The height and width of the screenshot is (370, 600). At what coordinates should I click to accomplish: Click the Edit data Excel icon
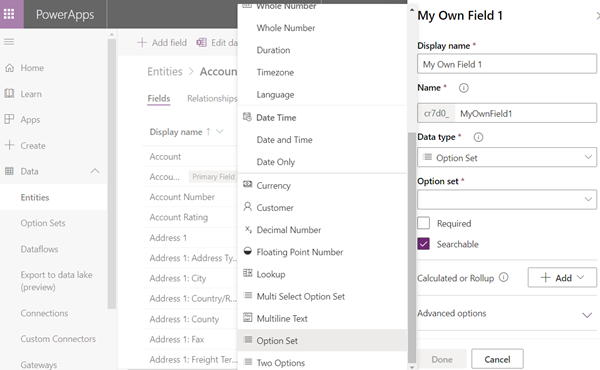tap(201, 42)
